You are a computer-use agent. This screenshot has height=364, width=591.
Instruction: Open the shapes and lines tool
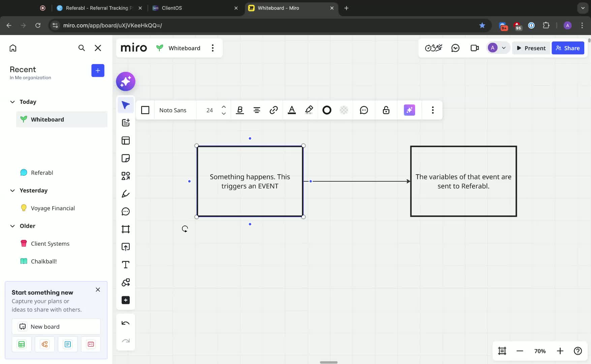tap(126, 176)
